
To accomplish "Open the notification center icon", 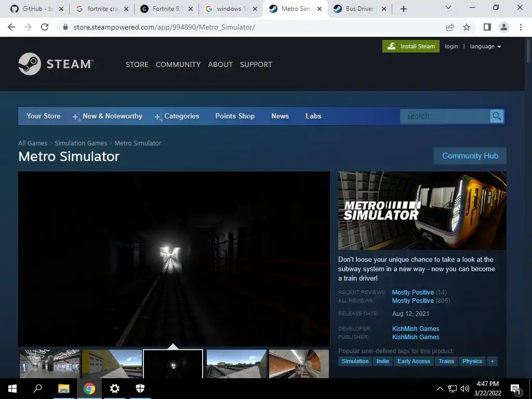I will point(515,389).
